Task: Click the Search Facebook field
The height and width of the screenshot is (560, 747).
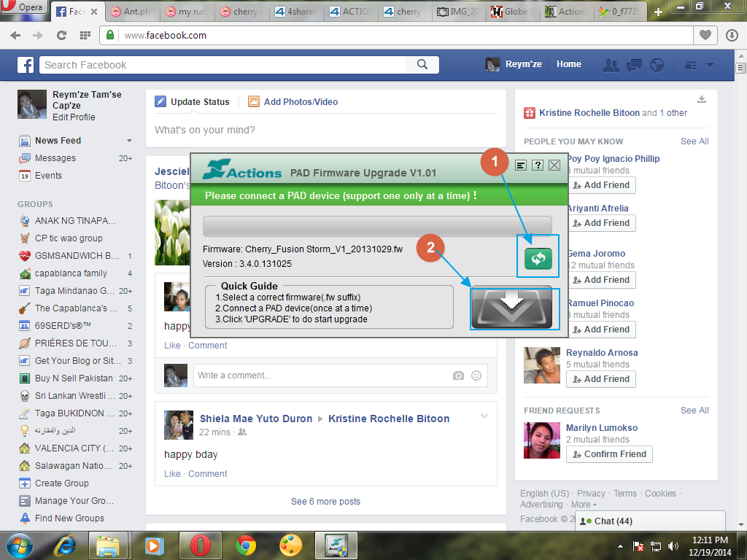Action: point(224,65)
